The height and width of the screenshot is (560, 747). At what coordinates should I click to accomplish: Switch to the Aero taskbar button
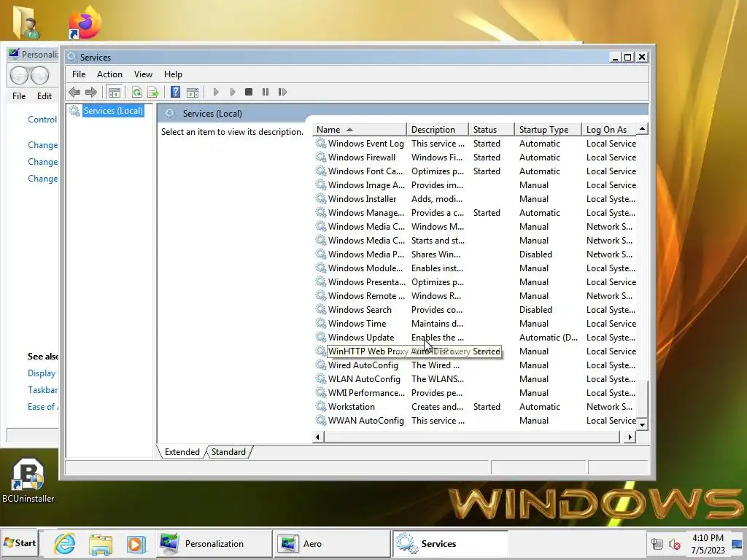coord(332,544)
